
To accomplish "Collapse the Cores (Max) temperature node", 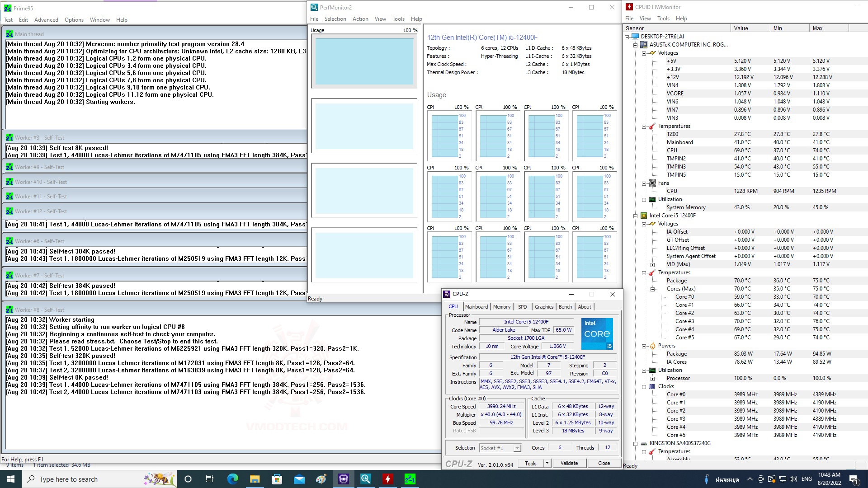I will (x=652, y=289).
